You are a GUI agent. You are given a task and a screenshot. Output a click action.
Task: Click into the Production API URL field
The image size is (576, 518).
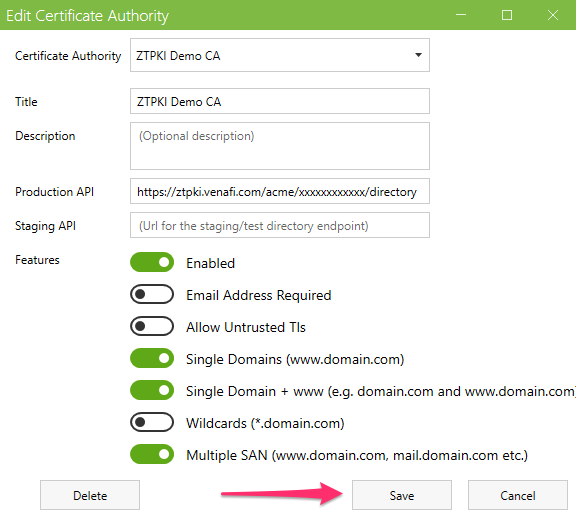click(280, 191)
